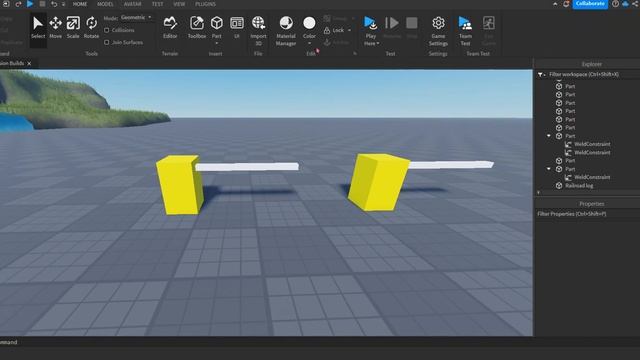Image resolution: width=640 pixels, height=360 pixels.
Task: Click the greyed-out Resume button
Action: pos(392,27)
